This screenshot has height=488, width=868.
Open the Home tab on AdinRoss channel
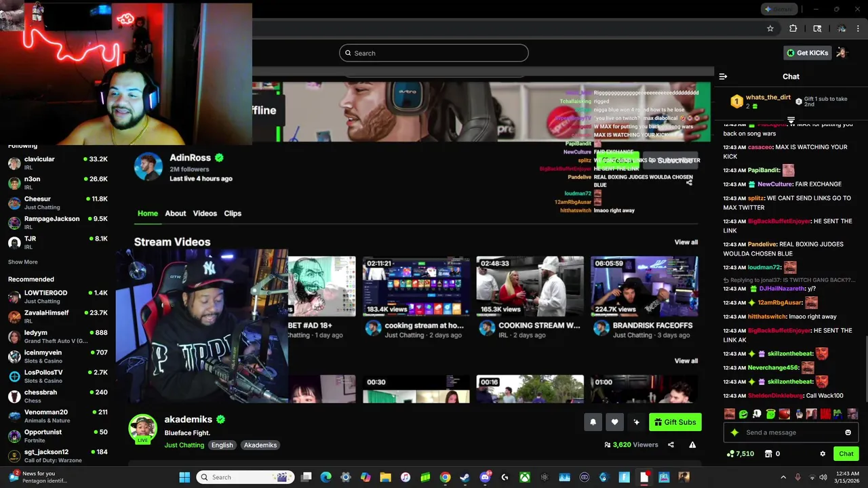point(148,213)
